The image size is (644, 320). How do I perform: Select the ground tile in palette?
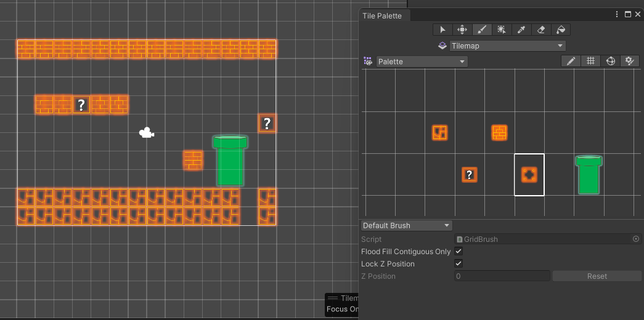click(x=439, y=132)
